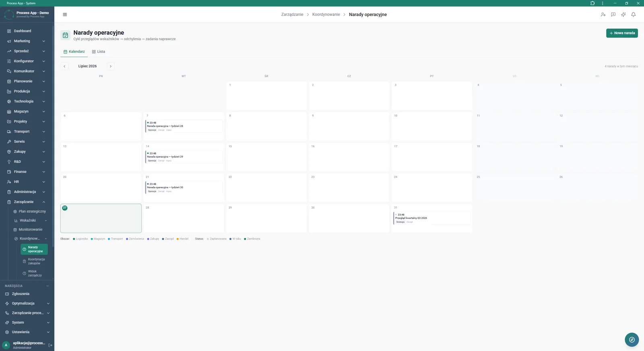Open Narada operacyjna tydzień 28 event
Screen dimensions: 644x351
click(184, 126)
